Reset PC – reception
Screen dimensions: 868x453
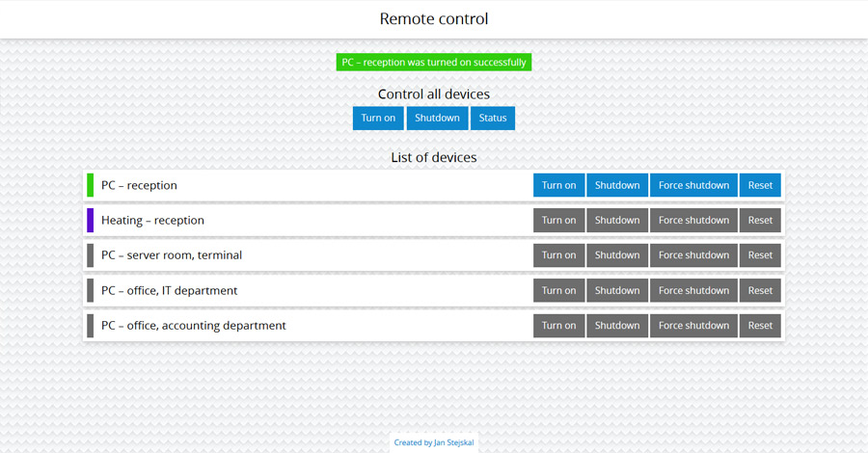point(760,185)
